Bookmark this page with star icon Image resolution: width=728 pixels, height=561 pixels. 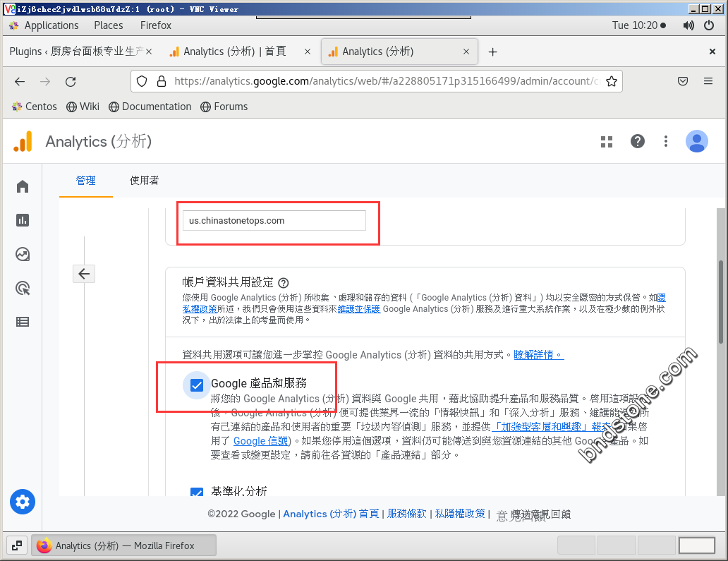pos(612,81)
